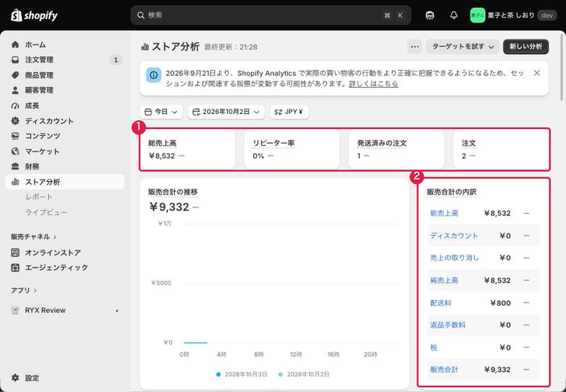Open ディスカウント in the sidebar
The width and height of the screenshot is (566, 392).
click(x=65, y=121)
